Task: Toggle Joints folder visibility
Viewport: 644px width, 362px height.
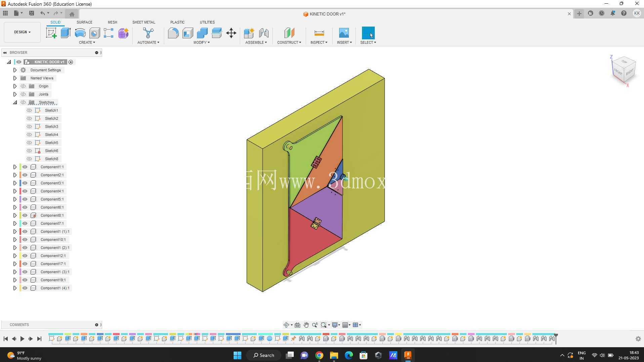Action: pyautogui.click(x=23, y=94)
